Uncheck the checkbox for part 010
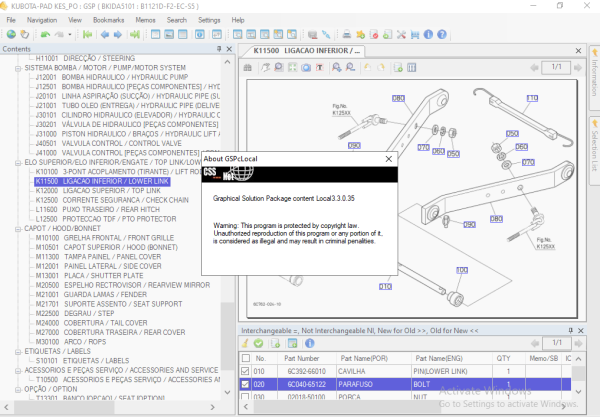The width and height of the screenshot is (600, 417). pos(245,371)
